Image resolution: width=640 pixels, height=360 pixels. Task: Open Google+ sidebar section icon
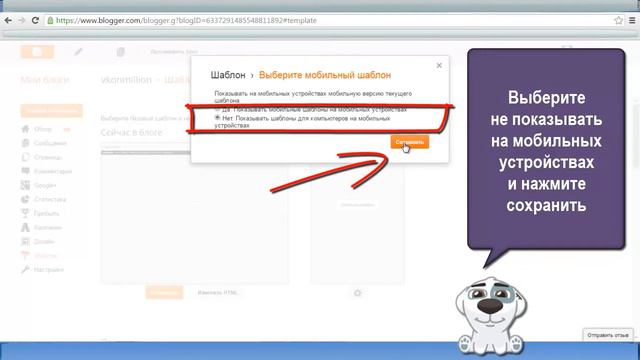(25, 185)
